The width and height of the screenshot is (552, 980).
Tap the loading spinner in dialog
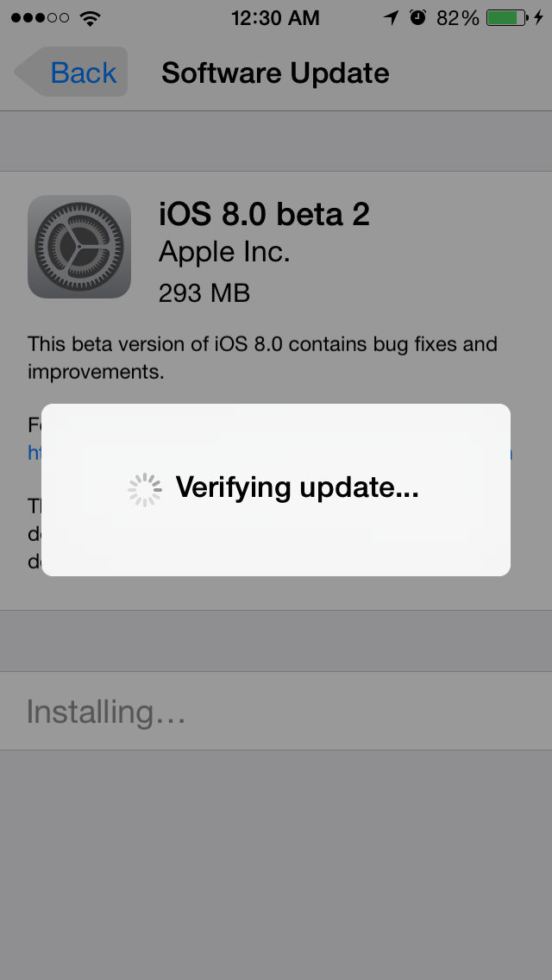tap(145, 489)
